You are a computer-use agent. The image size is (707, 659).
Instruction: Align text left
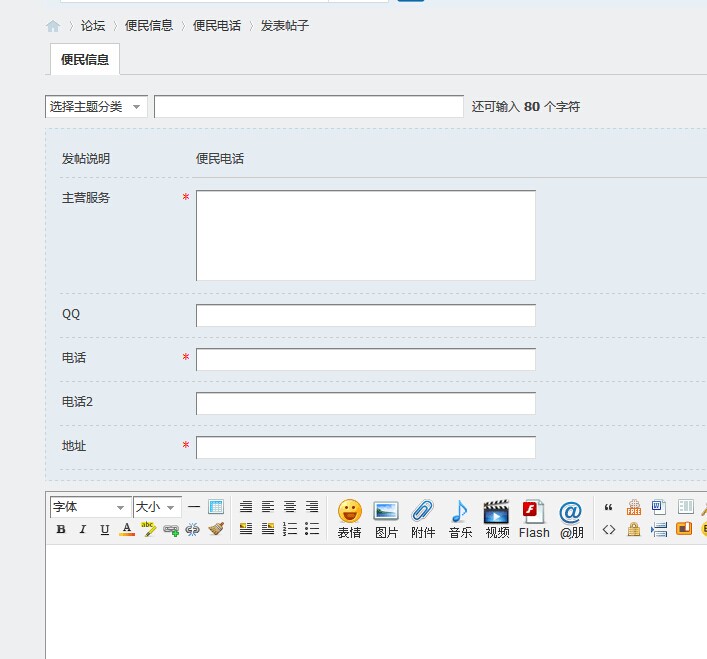pos(268,507)
